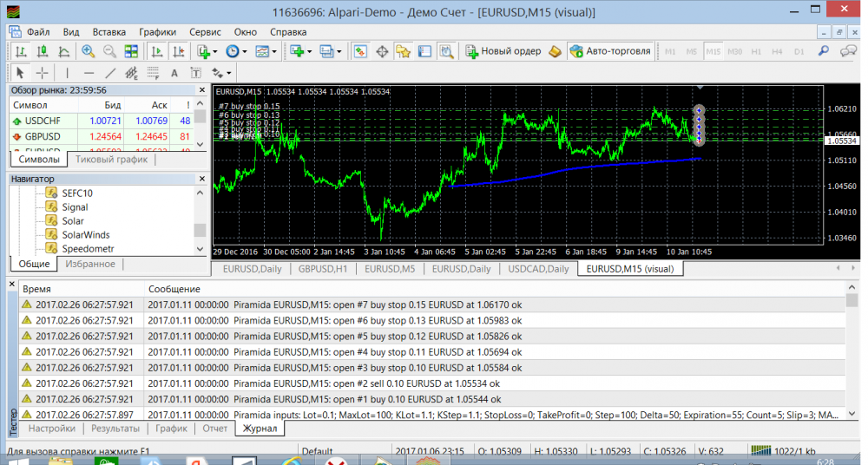Click the zoom out magnifier icon
This screenshot has height=465, width=868.
pyautogui.click(x=109, y=51)
